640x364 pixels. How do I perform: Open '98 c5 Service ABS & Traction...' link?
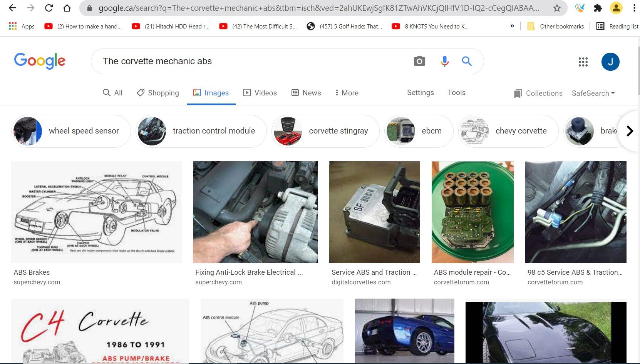(575, 272)
